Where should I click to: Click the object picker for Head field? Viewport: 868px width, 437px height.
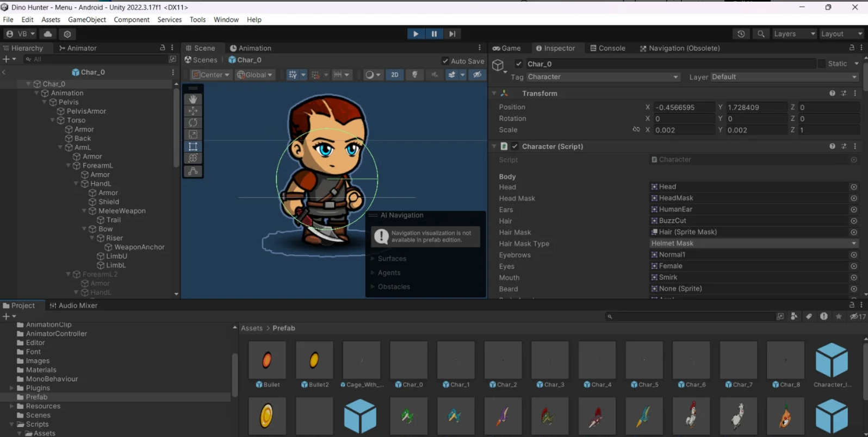click(854, 187)
